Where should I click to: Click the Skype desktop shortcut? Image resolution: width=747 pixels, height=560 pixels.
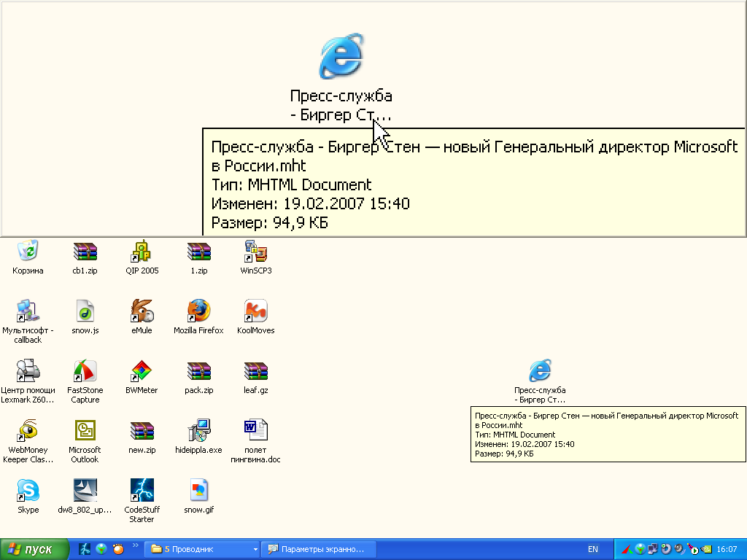click(28, 491)
